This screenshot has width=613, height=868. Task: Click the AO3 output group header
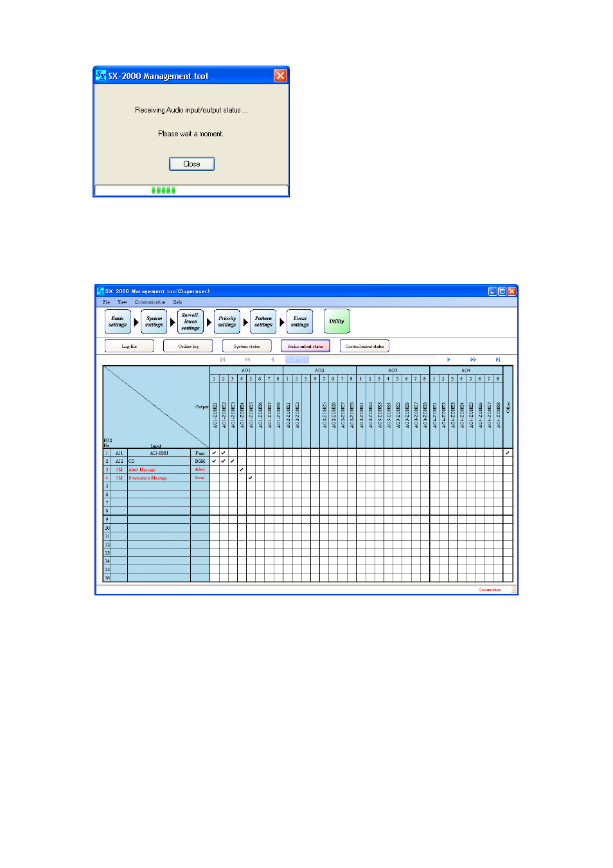[393, 370]
